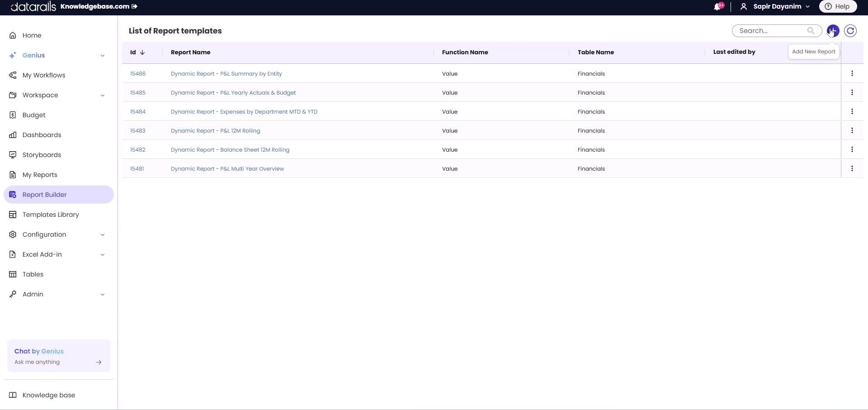This screenshot has height=410, width=868.
Task: Click the Templates Library icon
Action: point(13,215)
